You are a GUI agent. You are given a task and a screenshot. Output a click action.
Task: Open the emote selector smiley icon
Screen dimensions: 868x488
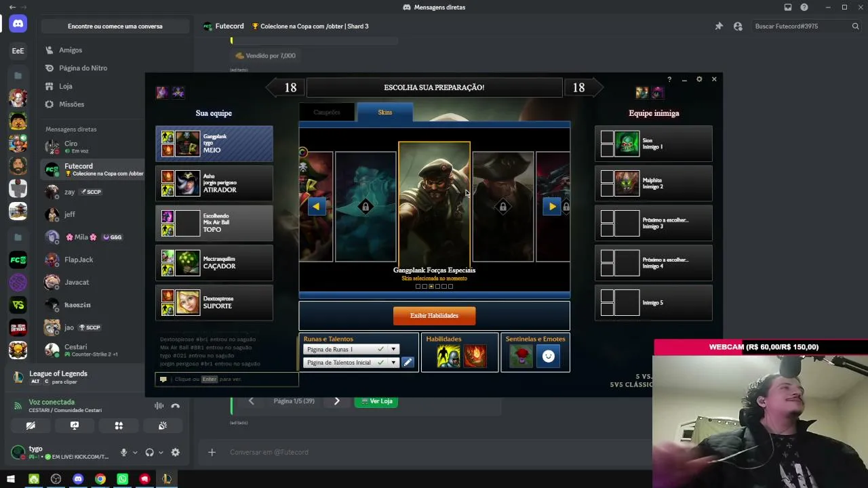(549, 356)
